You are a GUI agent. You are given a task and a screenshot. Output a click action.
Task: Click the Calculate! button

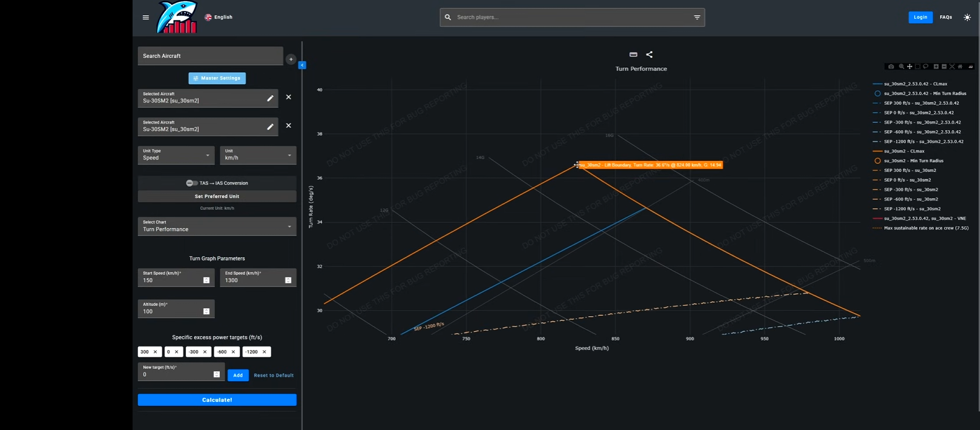217,400
